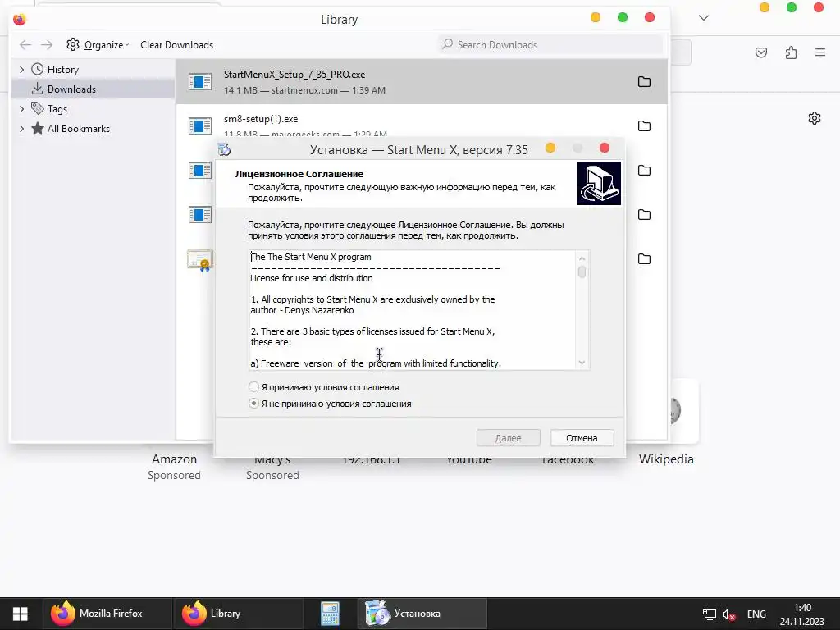Open the calculator taskbar icon
Viewport: 840px width, 630px height.
pyautogui.click(x=330, y=614)
